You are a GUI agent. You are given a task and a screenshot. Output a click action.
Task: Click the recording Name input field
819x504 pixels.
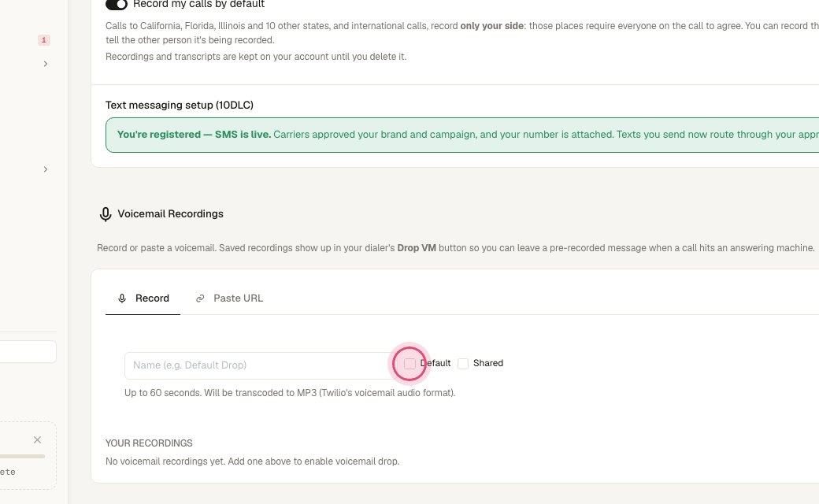tap(261, 365)
